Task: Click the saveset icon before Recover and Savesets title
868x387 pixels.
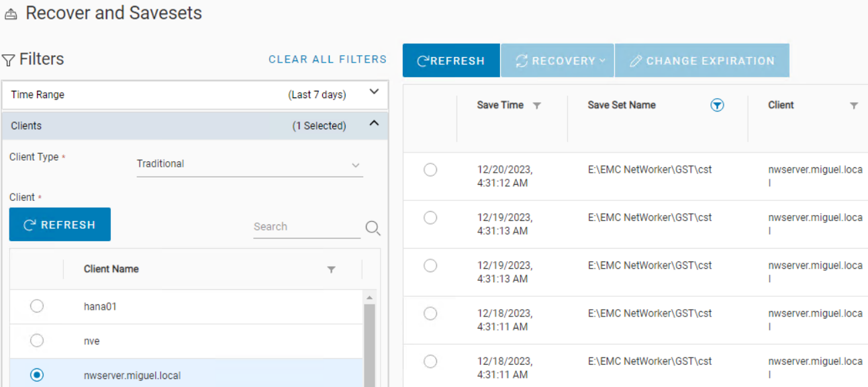Action: click(x=10, y=12)
